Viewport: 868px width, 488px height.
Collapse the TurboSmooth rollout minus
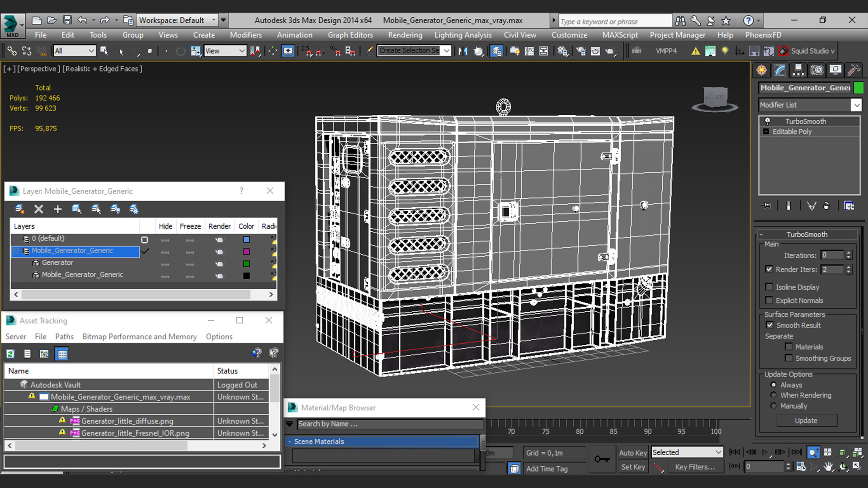tap(761, 235)
